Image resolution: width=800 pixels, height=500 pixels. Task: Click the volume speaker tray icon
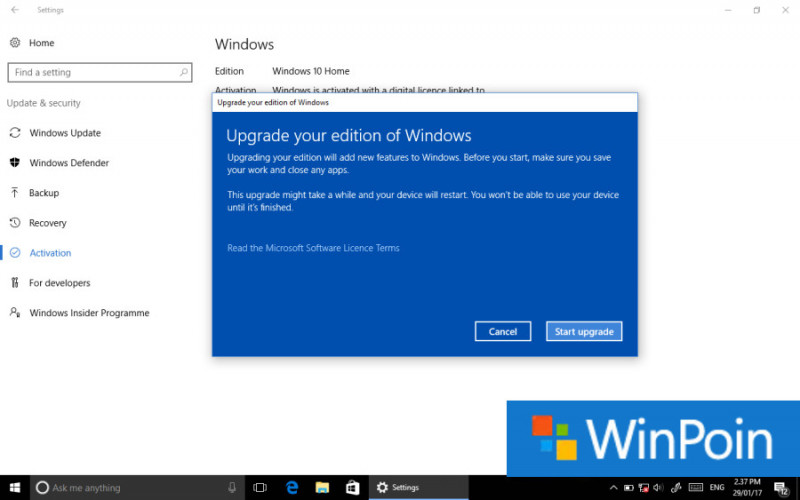click(x=658, y=487)
